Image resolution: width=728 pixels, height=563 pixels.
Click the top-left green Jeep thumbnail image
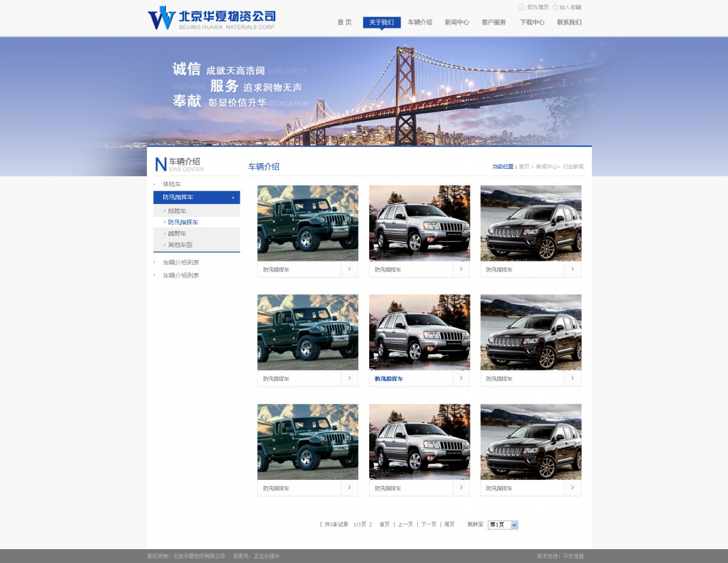pos(307,221)
